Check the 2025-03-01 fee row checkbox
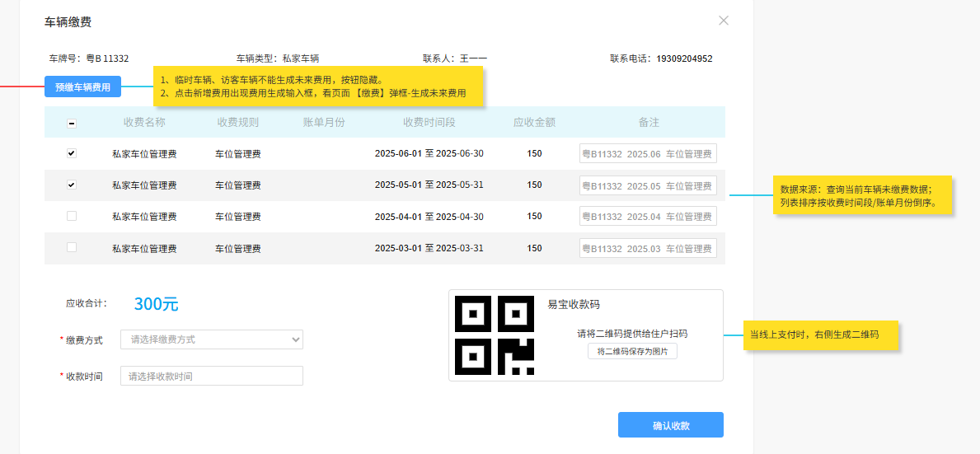The height and width of the screenshot is (454, 980). (x=72, y=247)
